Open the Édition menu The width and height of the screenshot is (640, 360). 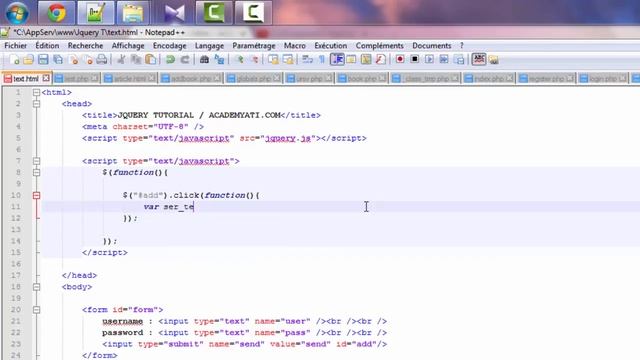(x=47, y=46)
